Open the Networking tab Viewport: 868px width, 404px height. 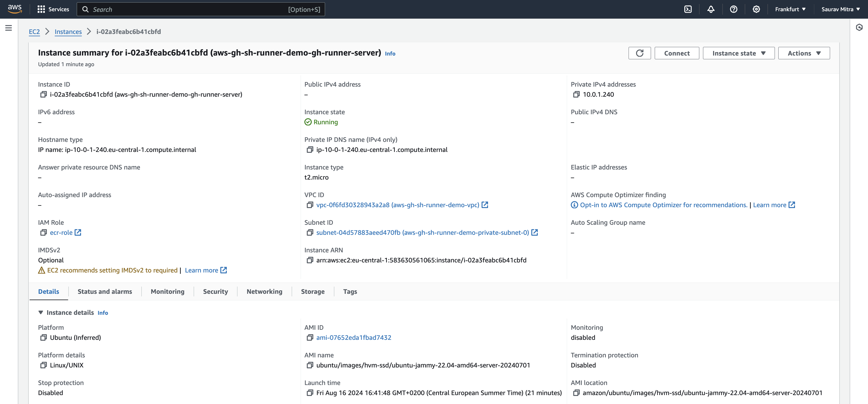point(264,291)
